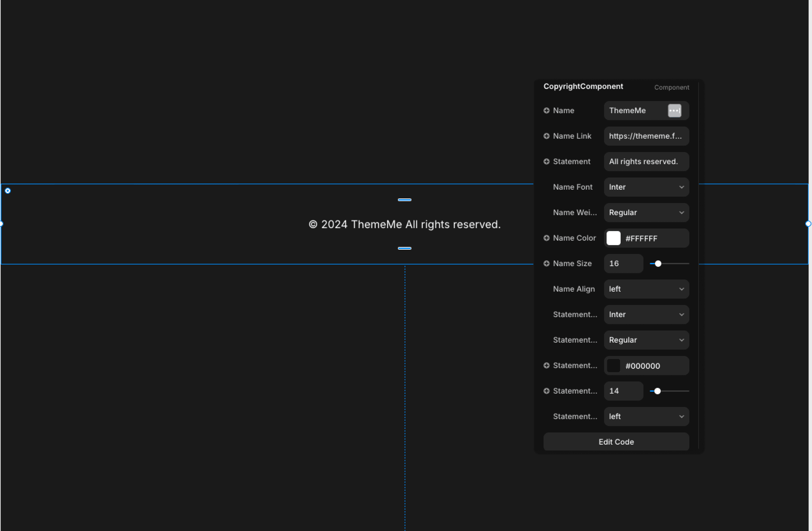Click the CopyrightComponent title
This screenshot has width=812, height=531.
tap(583, 86)
